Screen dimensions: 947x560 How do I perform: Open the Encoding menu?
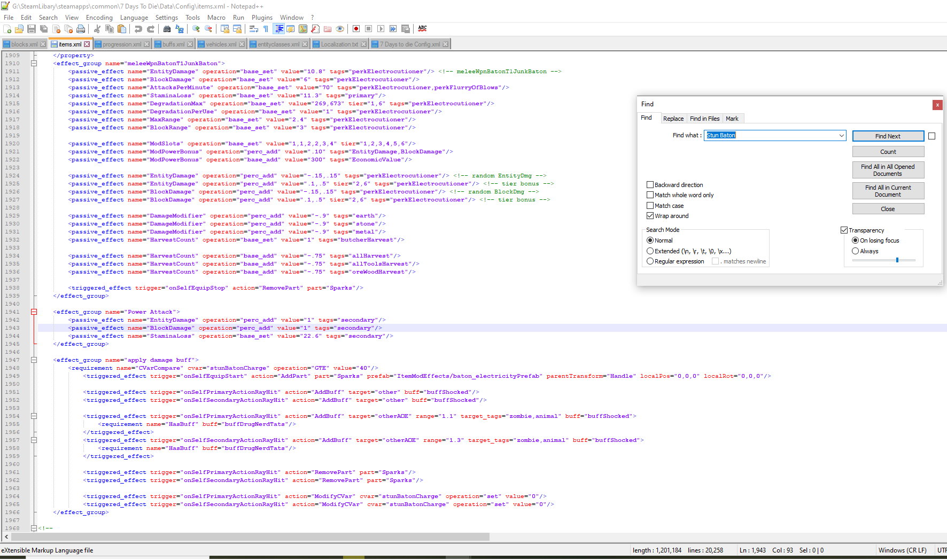(99, 18)
